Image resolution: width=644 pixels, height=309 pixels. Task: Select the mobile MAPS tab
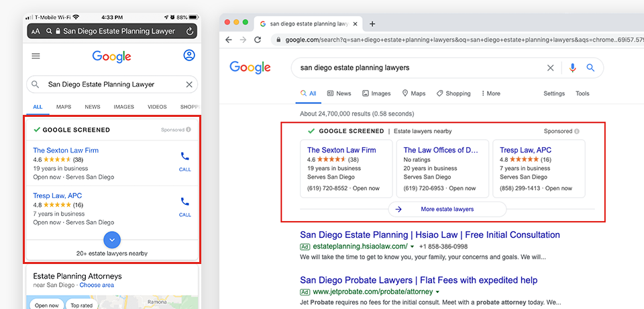(64, 107)
